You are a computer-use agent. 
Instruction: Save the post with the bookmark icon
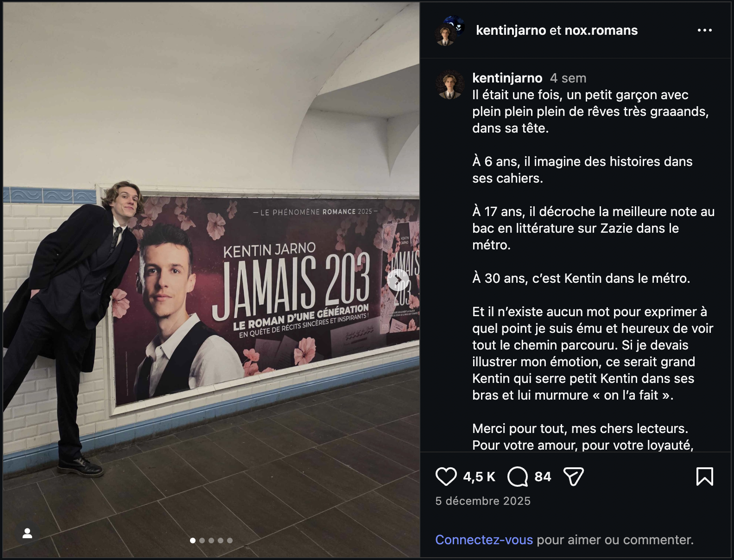point(704,477)
